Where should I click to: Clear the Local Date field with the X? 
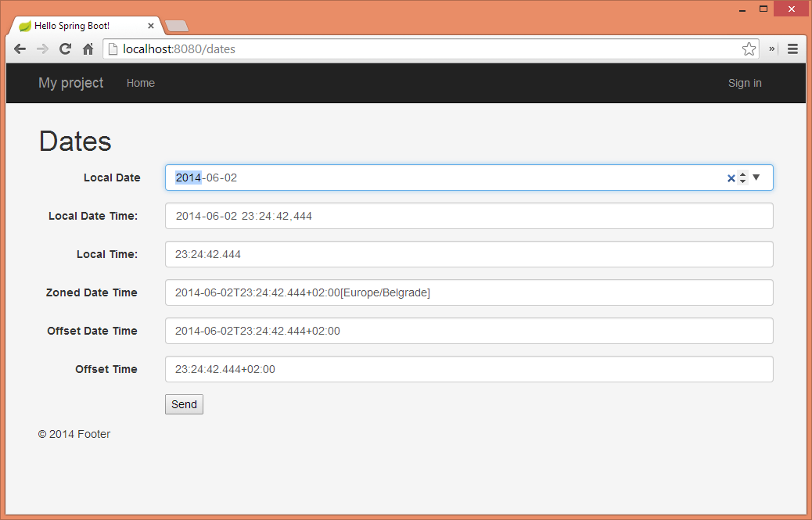coord(731,178)
